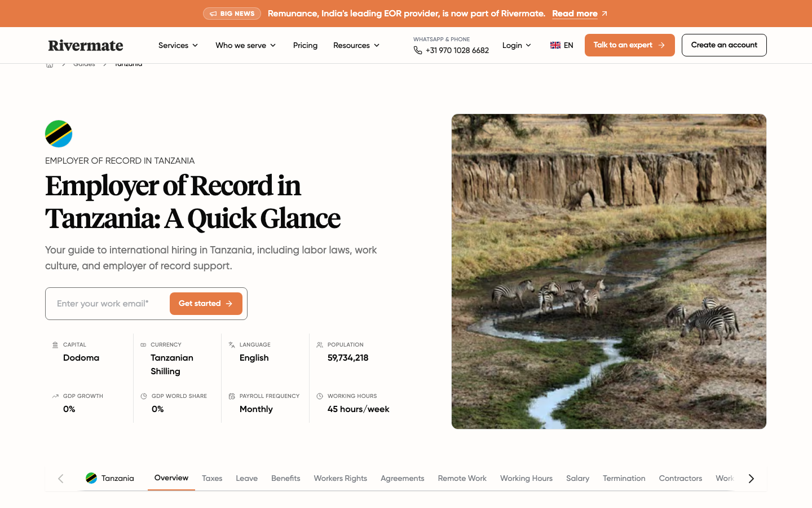Click the Rivermate logo

click(86, 45)
